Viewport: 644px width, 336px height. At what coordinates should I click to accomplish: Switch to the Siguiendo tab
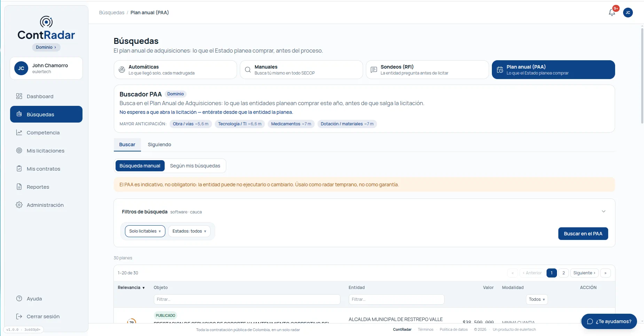click(x=159, y=144)
